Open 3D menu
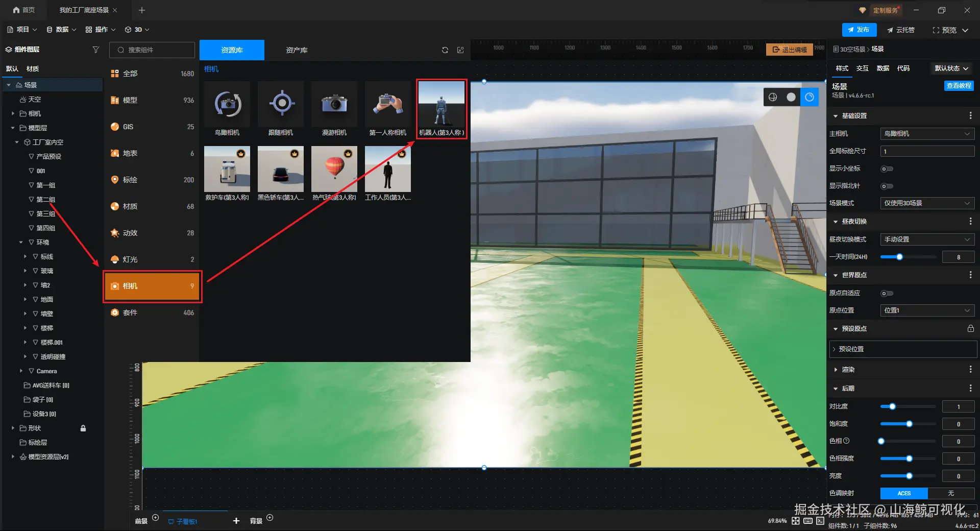This screenshot has width=980, height=531. pyautogui.click(x=137, y=30)
